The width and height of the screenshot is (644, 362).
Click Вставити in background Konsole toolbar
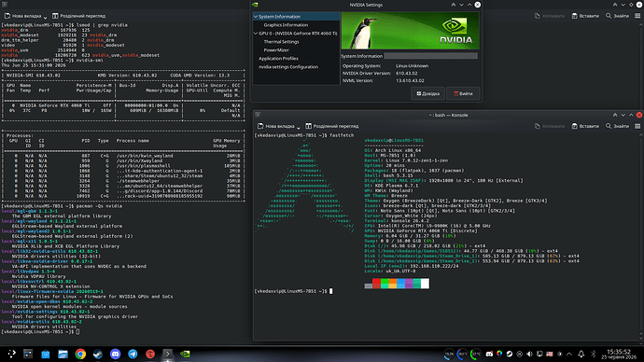pos(585,16)
